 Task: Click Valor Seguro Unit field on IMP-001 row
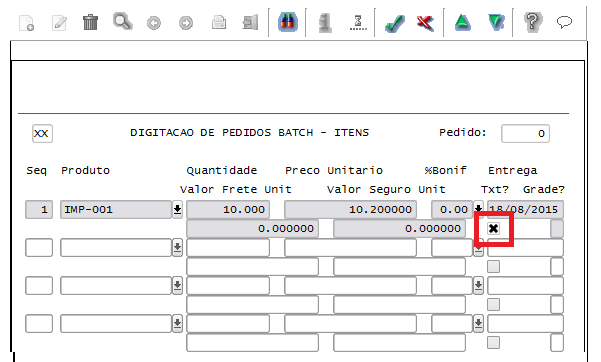tap(399, 229)
